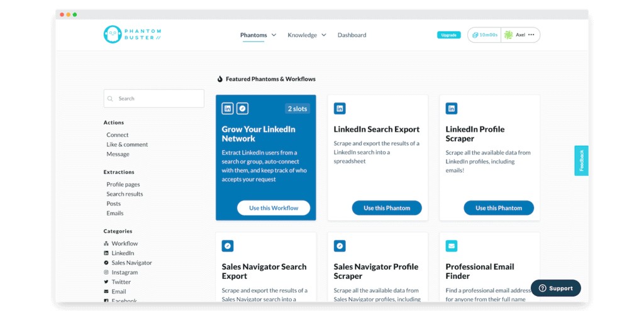
Task: Filter extractions by Emails
Action: click(x=115, y=213)
